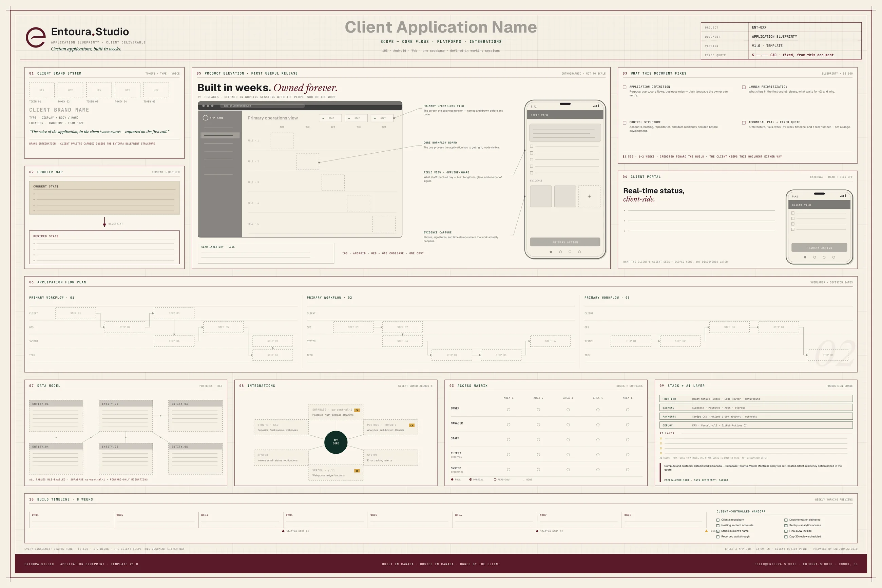Click the signal bars in the Field View phone

pos(596,106)
